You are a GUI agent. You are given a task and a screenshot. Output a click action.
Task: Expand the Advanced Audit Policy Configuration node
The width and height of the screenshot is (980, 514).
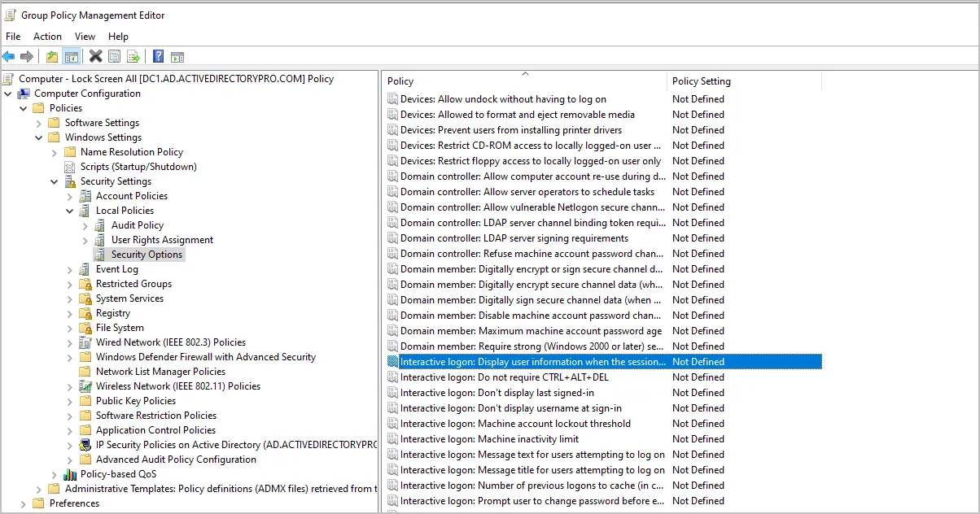(70, 460)
